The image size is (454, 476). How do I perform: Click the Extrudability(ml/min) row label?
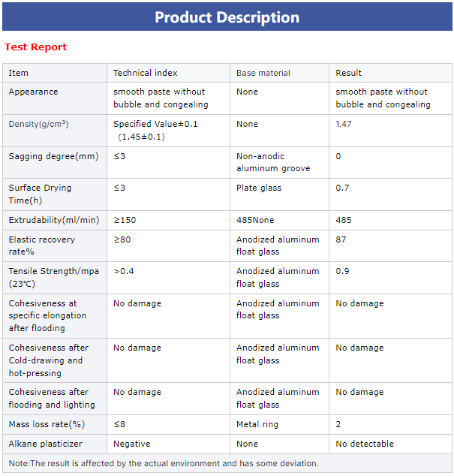[x=55, y=221]
